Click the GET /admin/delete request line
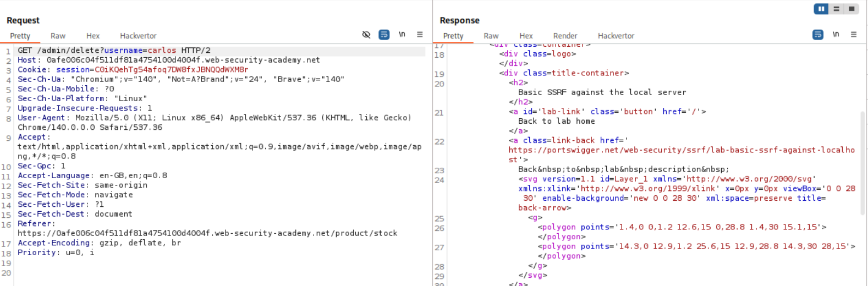Image resolution: width=868 pixels, height=286 pixels. coord(114,51)
